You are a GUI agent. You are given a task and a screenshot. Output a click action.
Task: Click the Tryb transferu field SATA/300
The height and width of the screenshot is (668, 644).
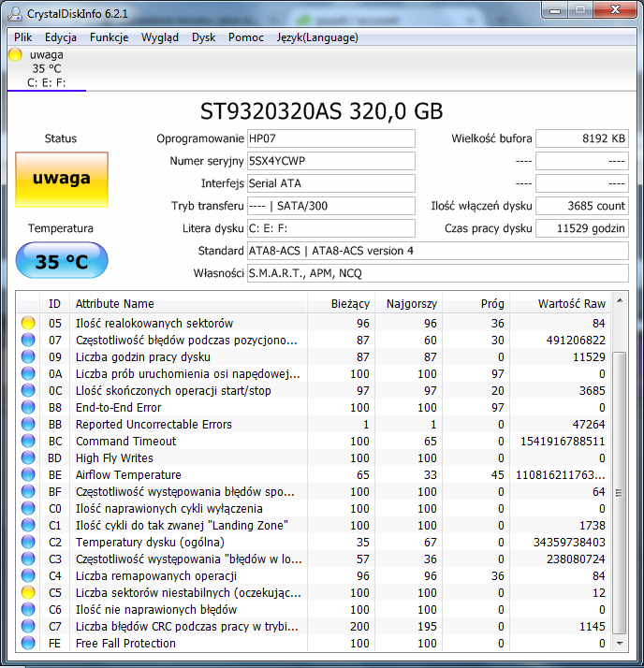[x=330, y=206]
